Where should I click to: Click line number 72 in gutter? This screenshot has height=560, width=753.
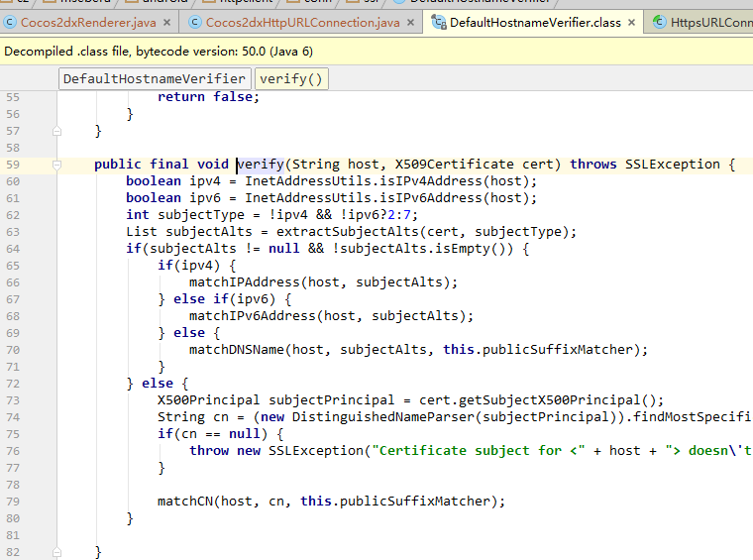(13, 384)
